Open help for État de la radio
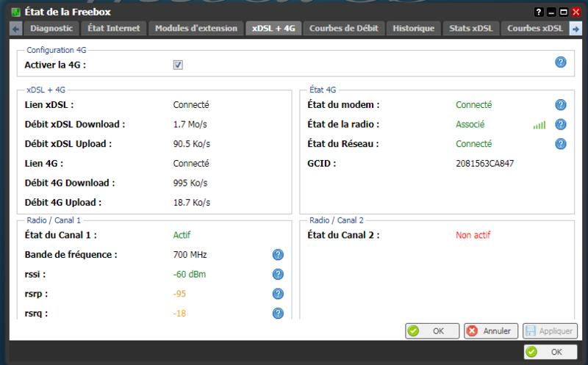This screenshot has width=588, height=365. click(x=560, y=124)
